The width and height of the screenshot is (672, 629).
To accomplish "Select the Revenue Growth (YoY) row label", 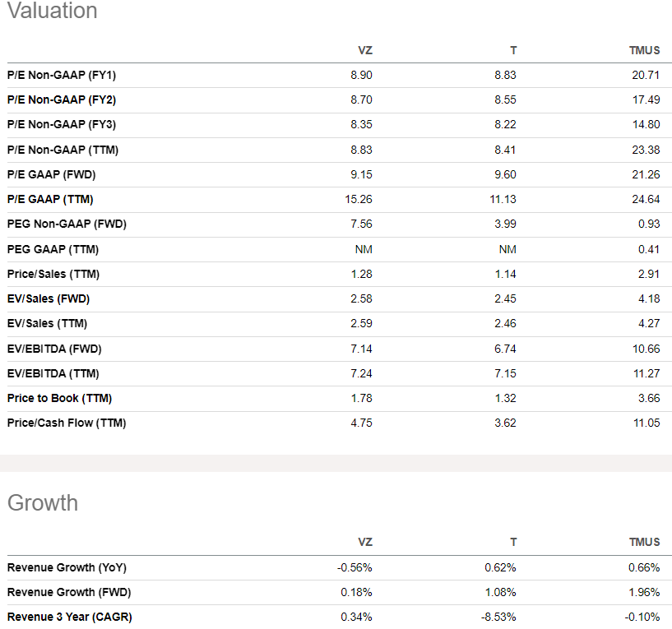I will click(67, 567).
